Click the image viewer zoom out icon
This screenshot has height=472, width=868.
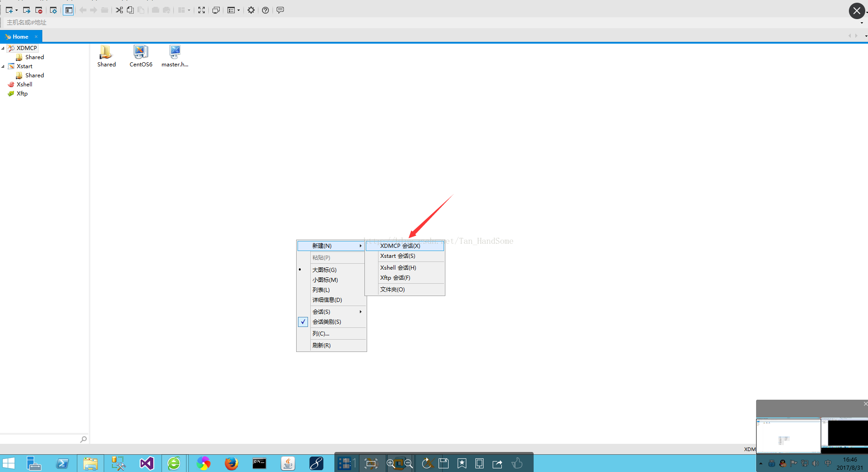tap(409, 463)
